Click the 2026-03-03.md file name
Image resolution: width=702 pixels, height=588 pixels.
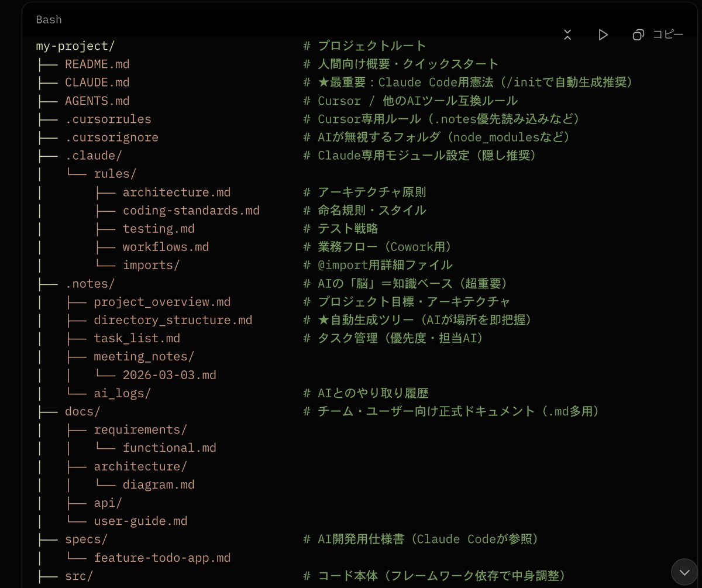(x=170, y=374)
